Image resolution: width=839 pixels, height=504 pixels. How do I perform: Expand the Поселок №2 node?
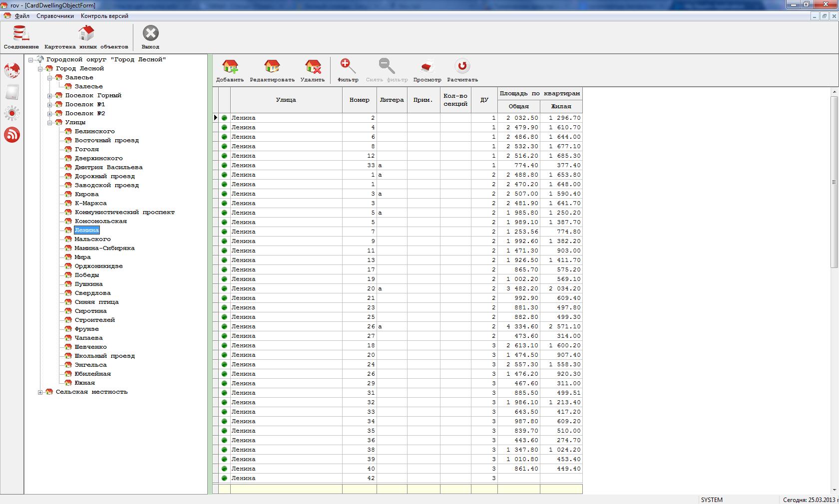click(50, 114)
